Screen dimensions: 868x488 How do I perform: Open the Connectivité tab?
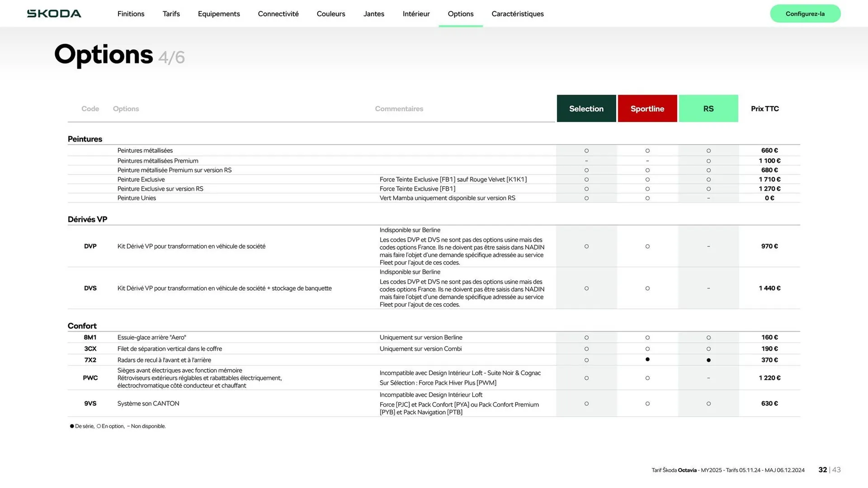[278, 14]
